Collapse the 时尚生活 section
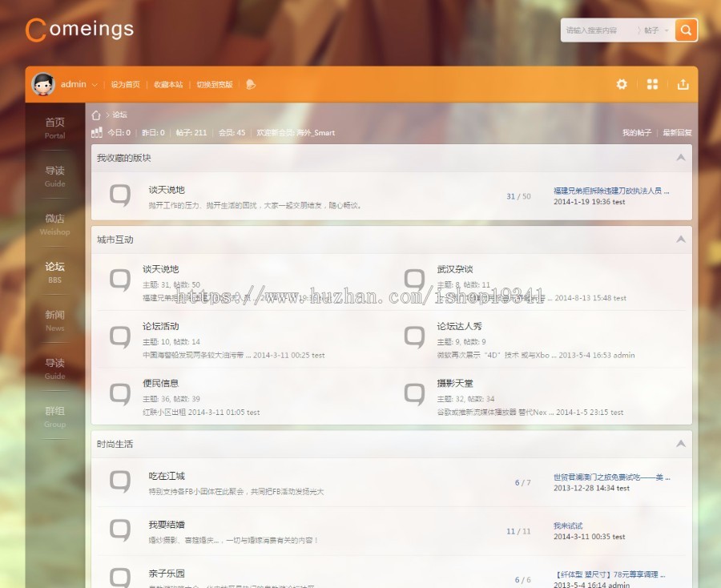Screen dimensions: 721x588 coord(681,444)
